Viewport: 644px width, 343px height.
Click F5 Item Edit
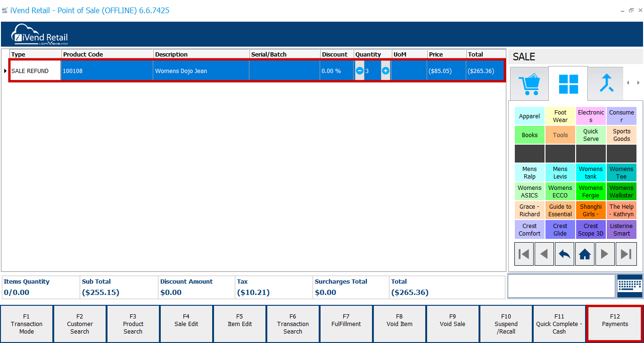(x=239, y=324)
